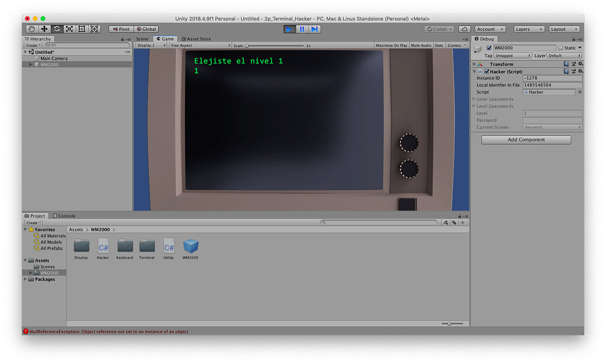The image size is (606, 364).
Task: Toggle Stats overlay
Action: [439, 45]
